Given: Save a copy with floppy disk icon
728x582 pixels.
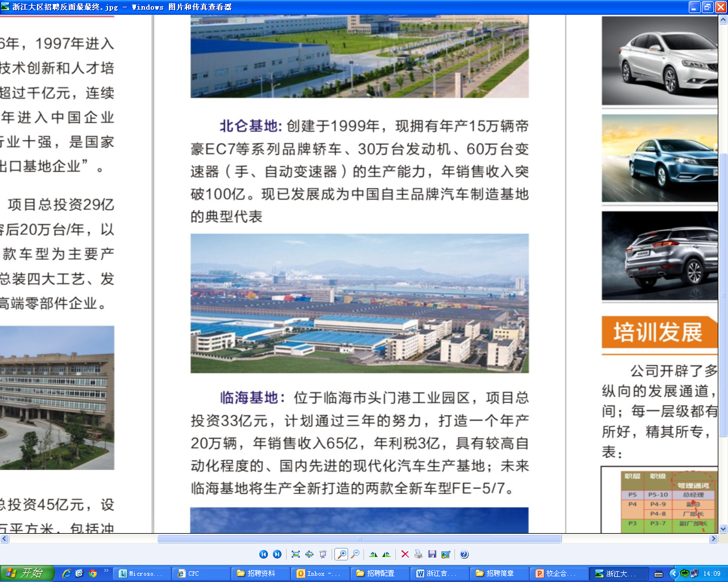Looking at the screenshot, I should pos(432,554).
